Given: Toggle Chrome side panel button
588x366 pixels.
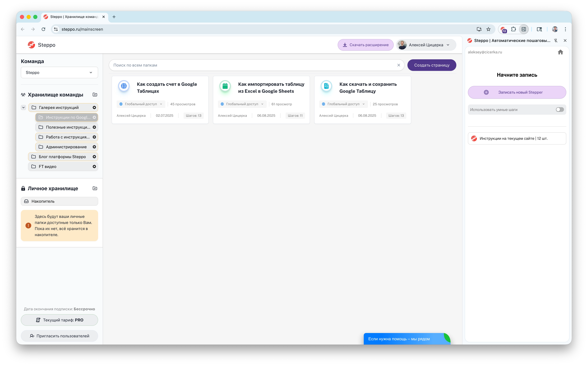Looking at the screenshot, I should coord(524,29).
